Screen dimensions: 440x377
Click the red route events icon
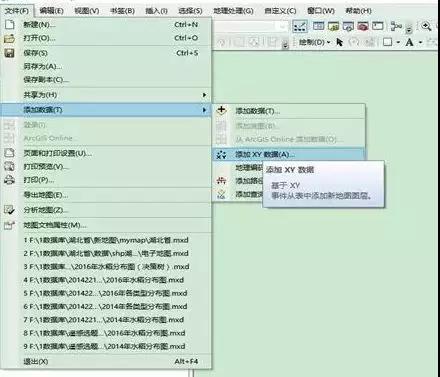pyautogui.click(x=221, y=181)
